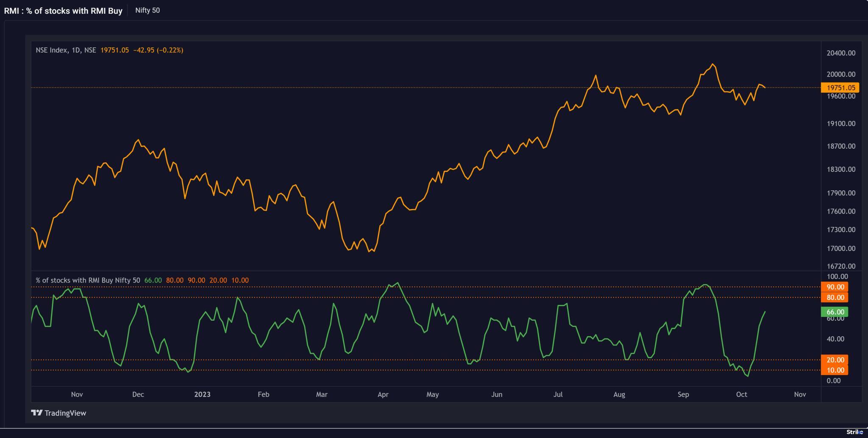The height and width of the screenshot is (438, 868).
Task: Click the 40.00 label on indicator scale
Action: pyautogui.click(x=835, y=339)
